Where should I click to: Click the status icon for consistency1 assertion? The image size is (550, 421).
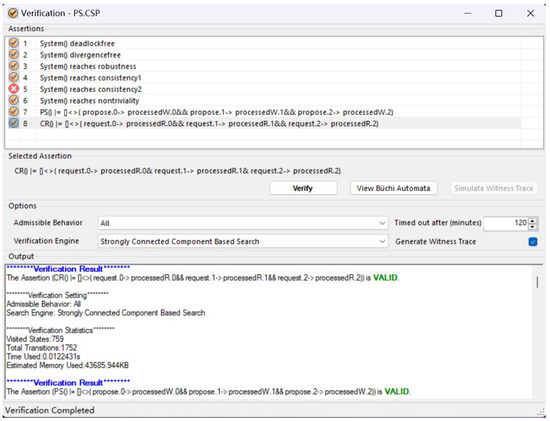[13, 77]
